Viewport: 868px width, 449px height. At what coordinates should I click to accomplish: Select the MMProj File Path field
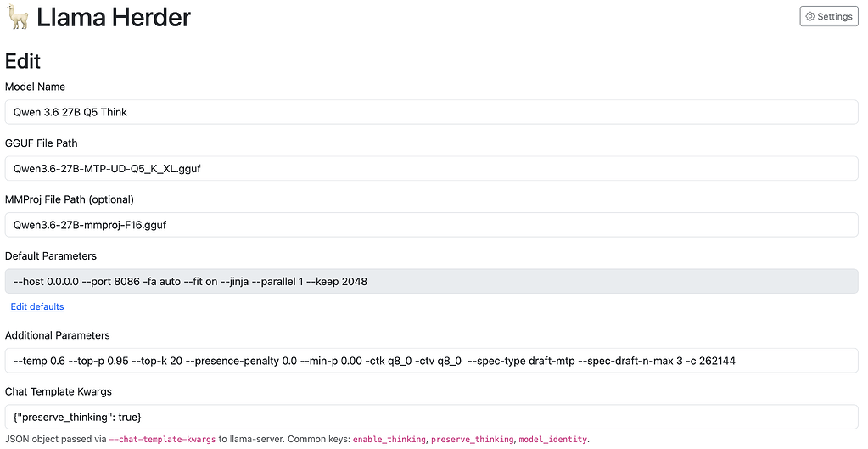(x=431, y=225)
